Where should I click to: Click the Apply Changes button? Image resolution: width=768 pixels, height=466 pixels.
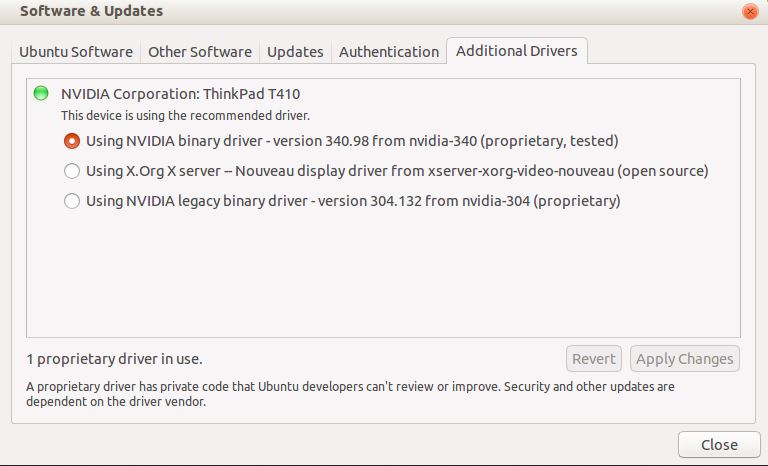tap(684, 359)
